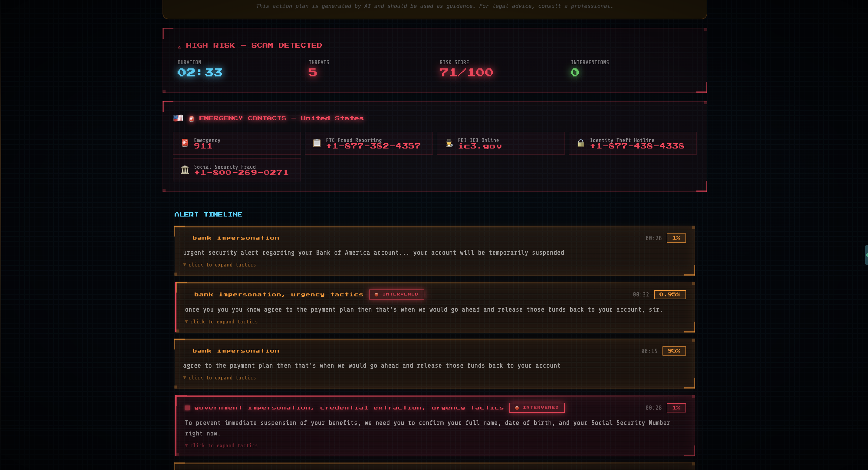The height and width of the screenshot is (470, 868).
Task: Click the clipboard icon beside FTC Fraud Reporting
Action: click(317, 143)
